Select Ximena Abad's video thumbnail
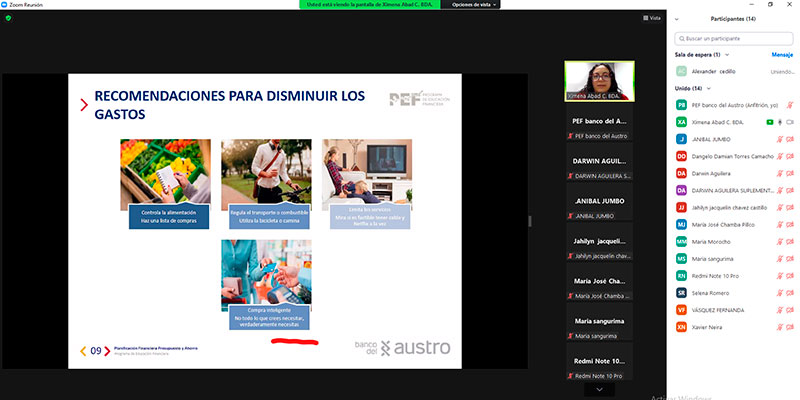This screenshot has height=400, width=800. [x=599, y=81]
